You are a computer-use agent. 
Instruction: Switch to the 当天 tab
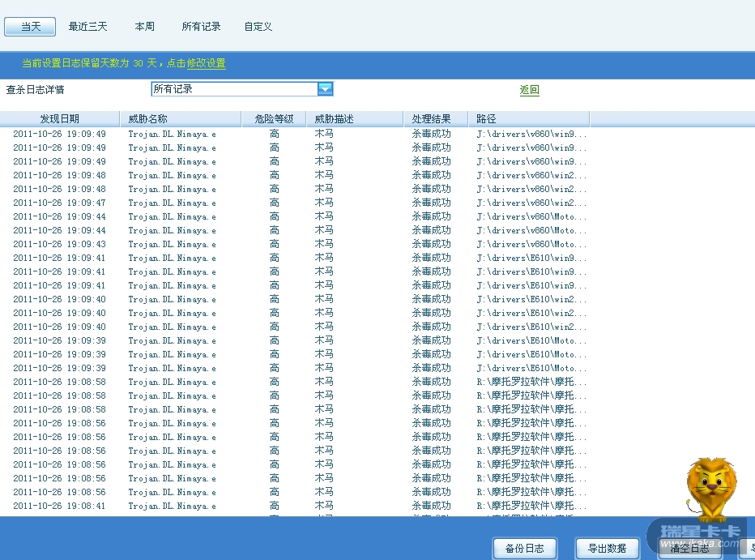[x=30, y=27]
